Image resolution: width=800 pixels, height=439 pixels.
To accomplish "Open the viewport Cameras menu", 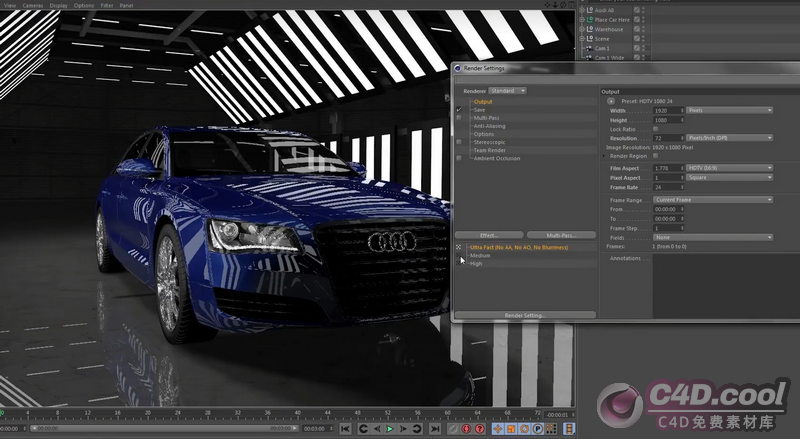I will pyautogui.click(x=33, y=5).
